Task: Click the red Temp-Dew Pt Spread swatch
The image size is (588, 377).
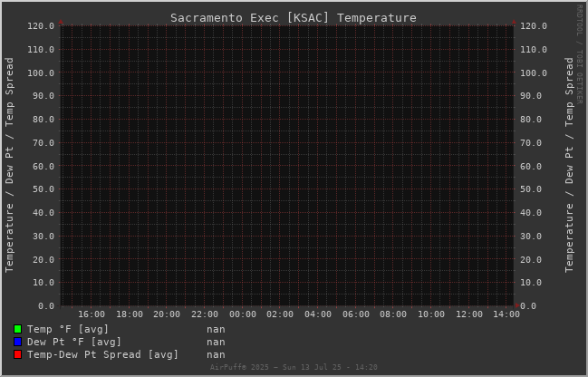Action: tap(17, 354)
